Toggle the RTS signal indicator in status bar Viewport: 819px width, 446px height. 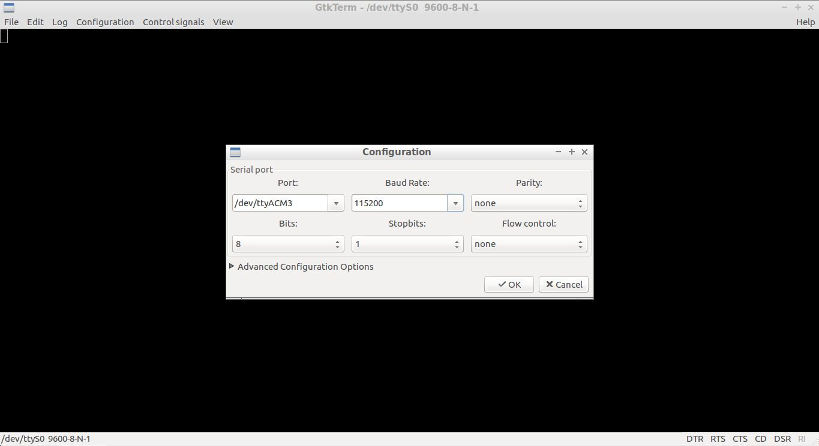point(718,439)
